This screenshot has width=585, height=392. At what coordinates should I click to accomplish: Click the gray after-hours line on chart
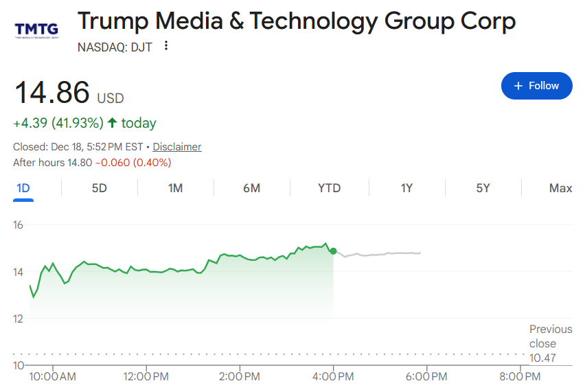(x=385, y=254)
